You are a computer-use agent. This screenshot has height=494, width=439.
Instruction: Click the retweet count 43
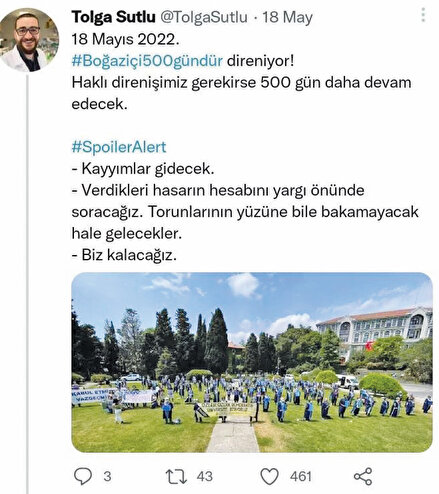pyautogui.click(x=204, y=476)
